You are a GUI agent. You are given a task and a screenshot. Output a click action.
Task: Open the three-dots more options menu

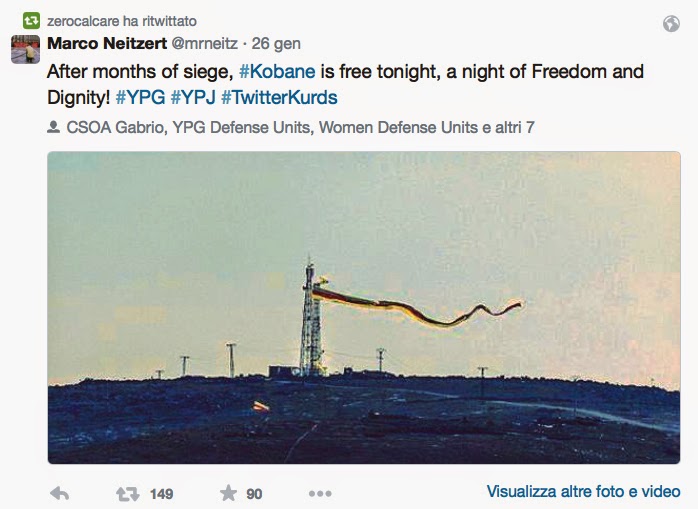[x=320, y=493]
